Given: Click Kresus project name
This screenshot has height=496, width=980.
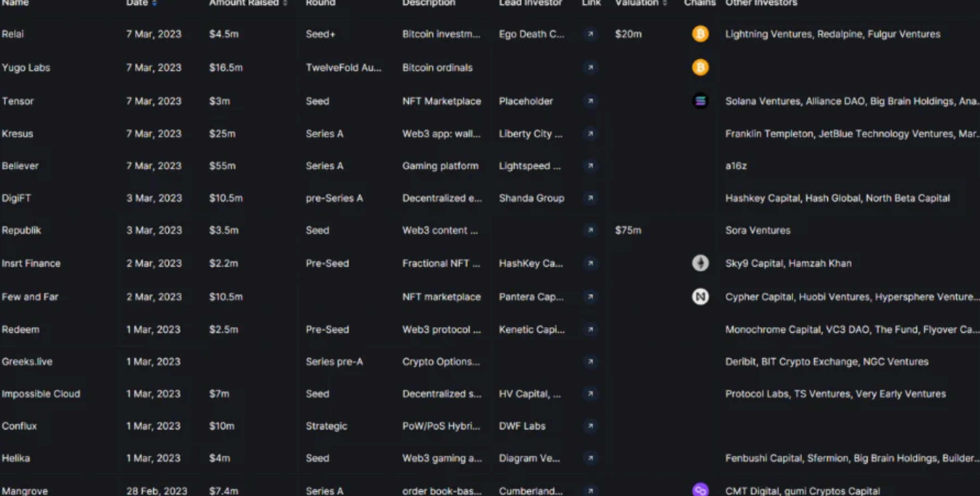Looking at the screenshot, I should point(17,134).
